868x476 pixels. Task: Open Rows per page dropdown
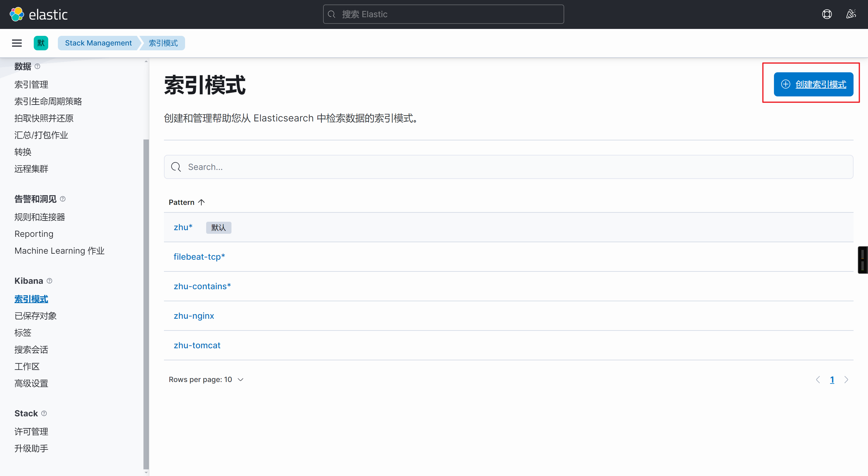click(x=206, y=379)
